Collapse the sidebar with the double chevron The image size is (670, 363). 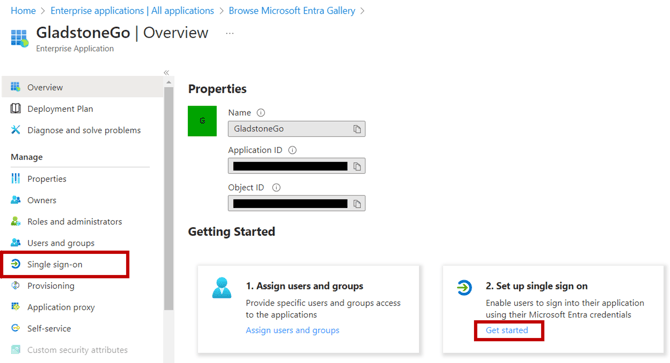coord(166,73)
